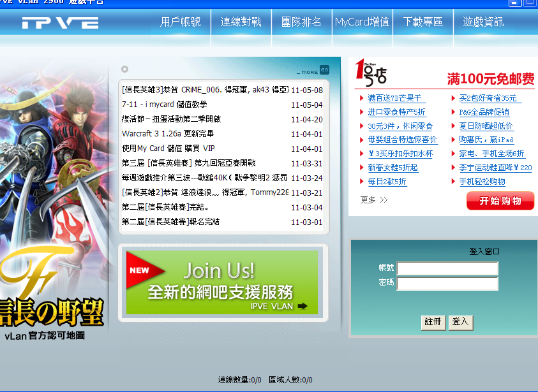The width and height of the screenshot is (538, 392).
Task: Open the 夏日防晒超低价 link
Action: point(486,126)
